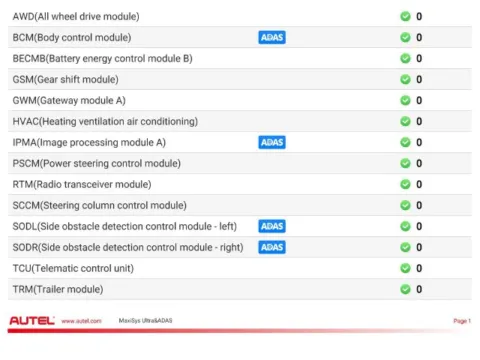Click the fault count for TCU
Viewport: 480px width, 360px height.
(419, 268)
